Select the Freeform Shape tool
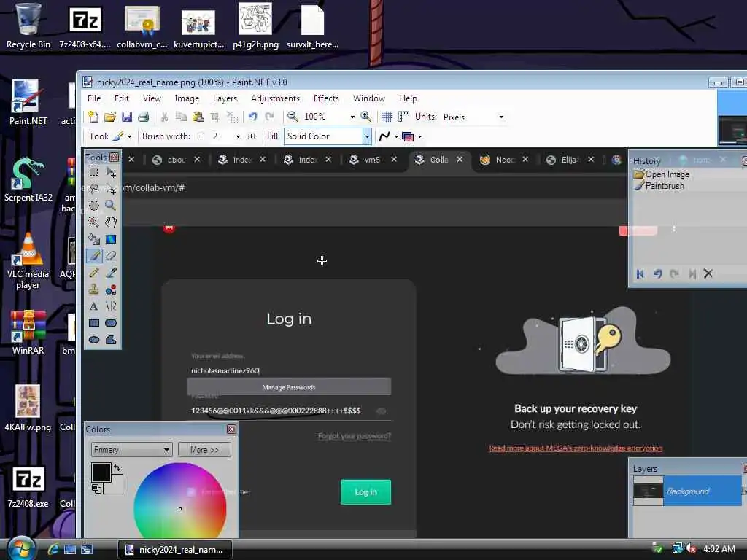This screenshot has height=560, width=747. pos(111,340)
